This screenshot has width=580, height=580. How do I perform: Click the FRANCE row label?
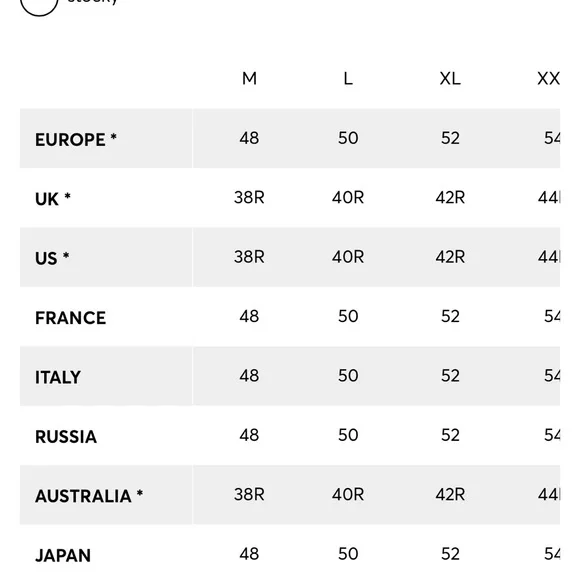coord(71,318)
